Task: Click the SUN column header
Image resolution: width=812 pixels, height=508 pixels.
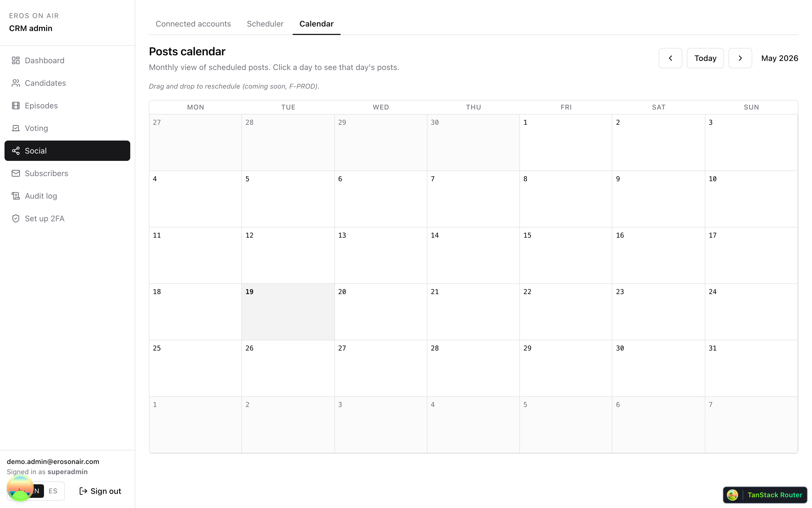Action: point(751,107)
